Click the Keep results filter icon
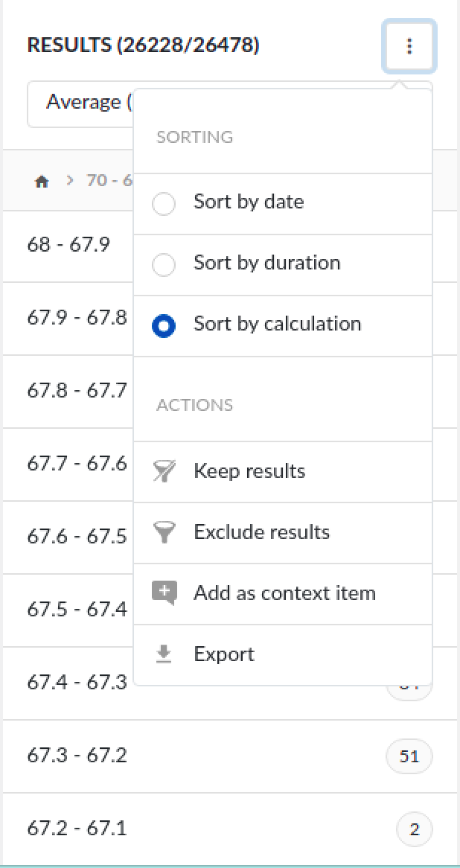460x868 pixels. (x=164, y=470)
